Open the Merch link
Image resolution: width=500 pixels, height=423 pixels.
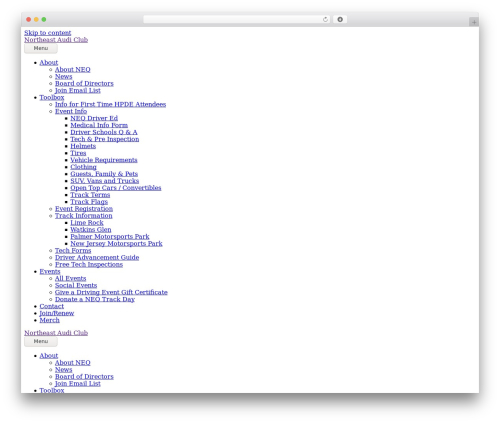pyautogui.click(x=49, y=320)
